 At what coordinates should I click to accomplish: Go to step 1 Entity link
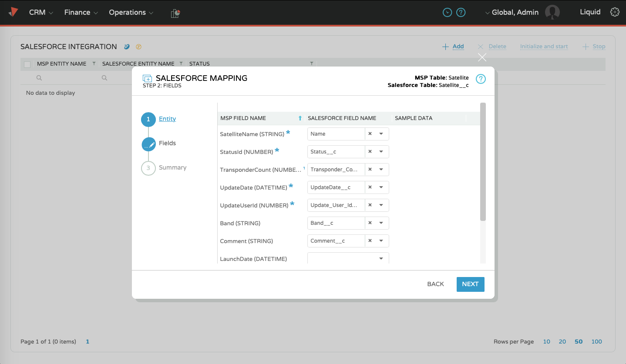click(x=167, y=119)
